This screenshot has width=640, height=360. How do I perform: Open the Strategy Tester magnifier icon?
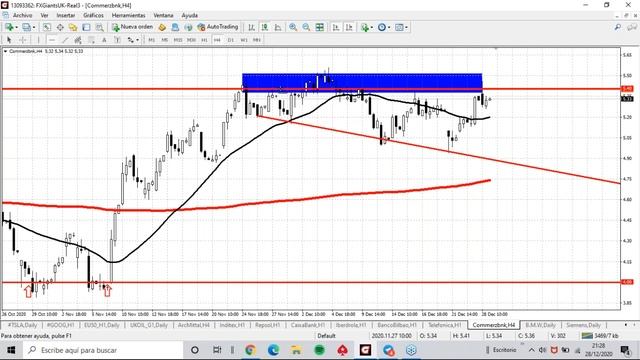(x=99, y=27)
